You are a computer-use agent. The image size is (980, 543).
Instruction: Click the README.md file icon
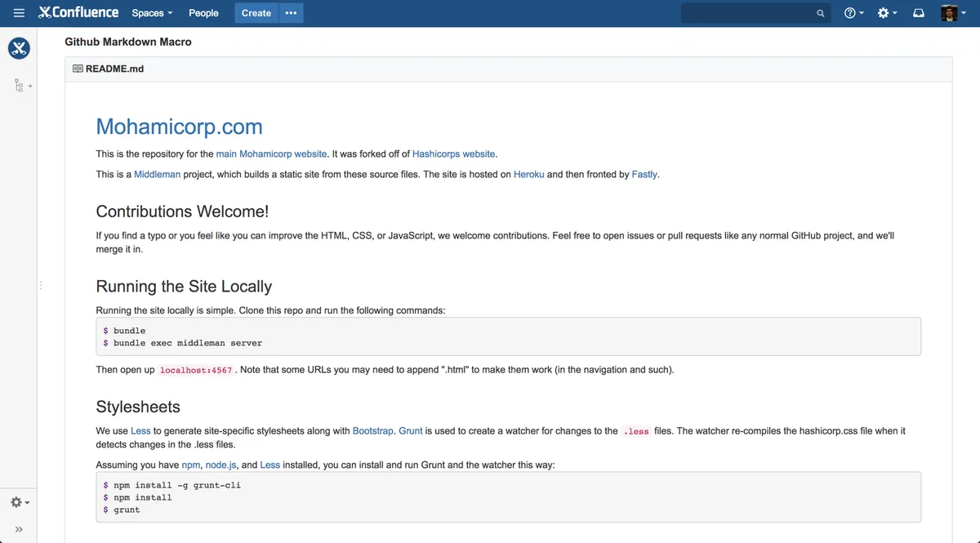(78, 69)
